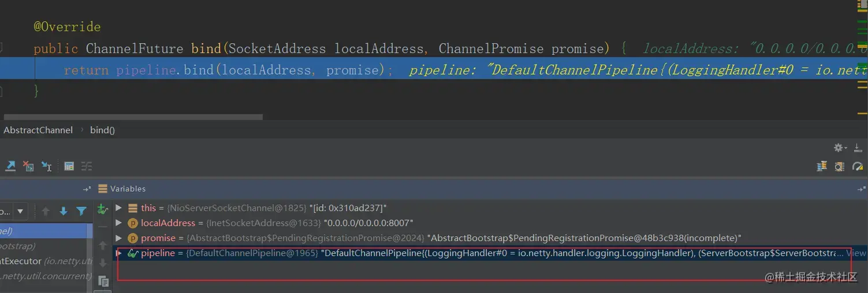Click the Run to Cursor icon
Screen dimensions: 868x293
pyautogui.click(x=47, y=166)
